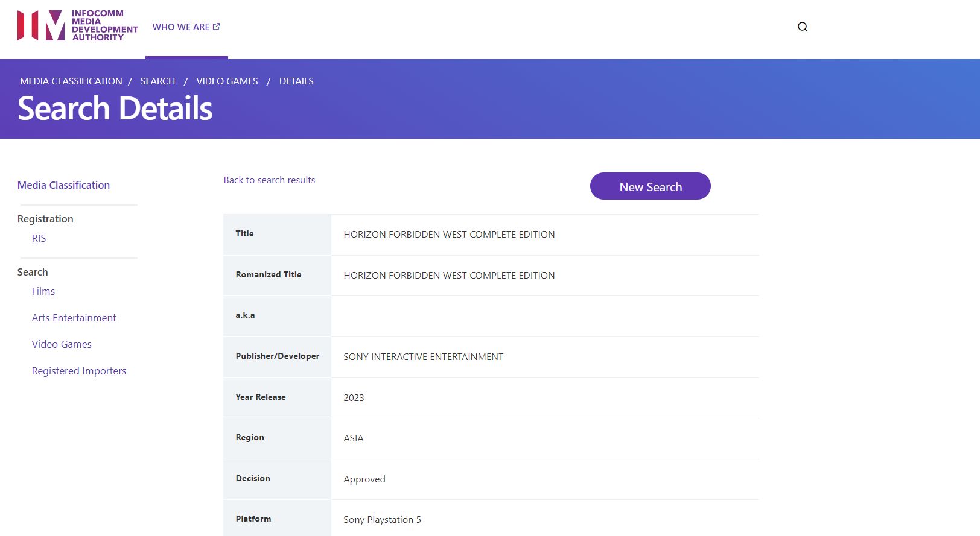Open the Registered Importers link
Viewport: 980px width, 536px height.
click(x=78, y=371)
